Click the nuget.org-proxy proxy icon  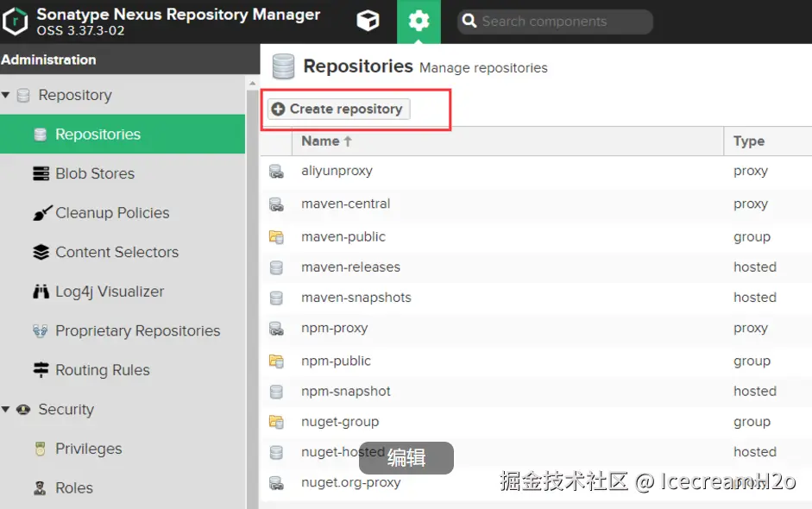(276, 483)
